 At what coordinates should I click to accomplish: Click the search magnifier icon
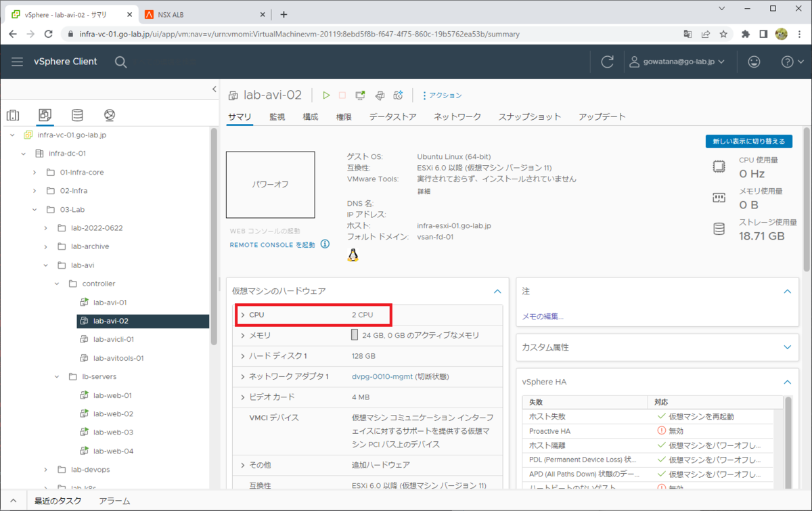(120, 62)
